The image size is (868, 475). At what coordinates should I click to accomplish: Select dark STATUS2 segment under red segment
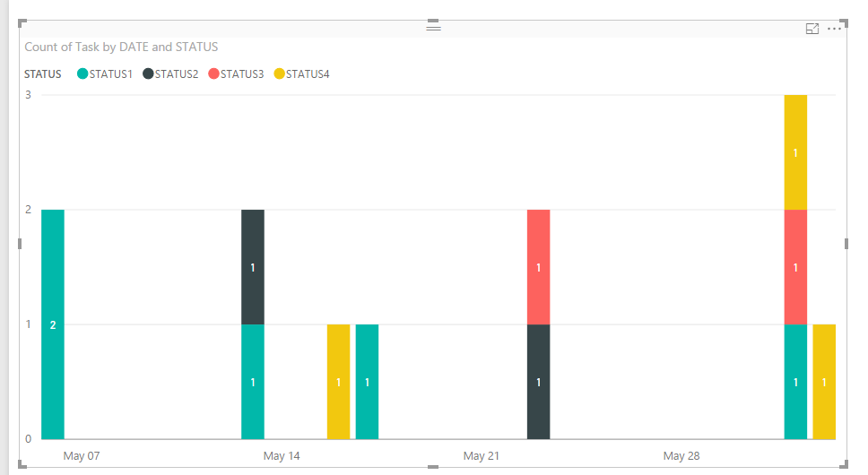tap(538, 382)
